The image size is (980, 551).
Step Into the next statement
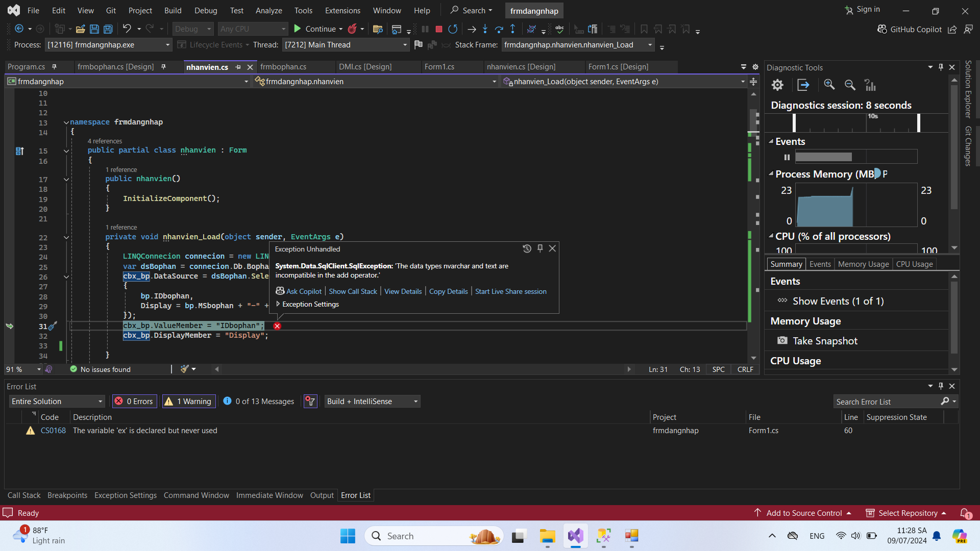[x=485, y=29]
